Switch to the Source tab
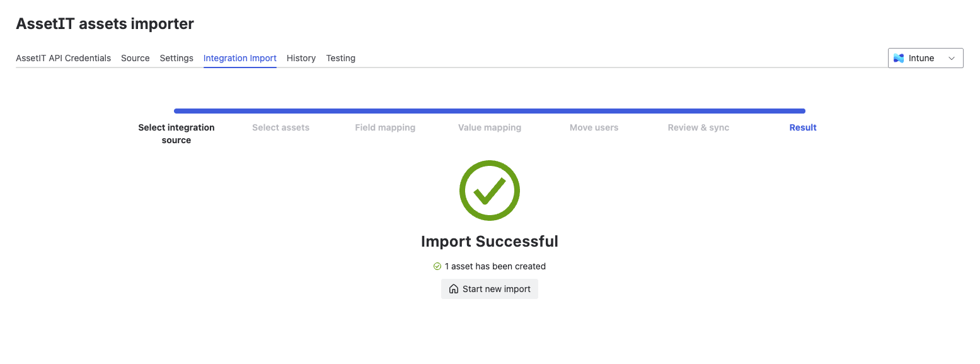Screen dimensions: 980x364 click(135, 58)
